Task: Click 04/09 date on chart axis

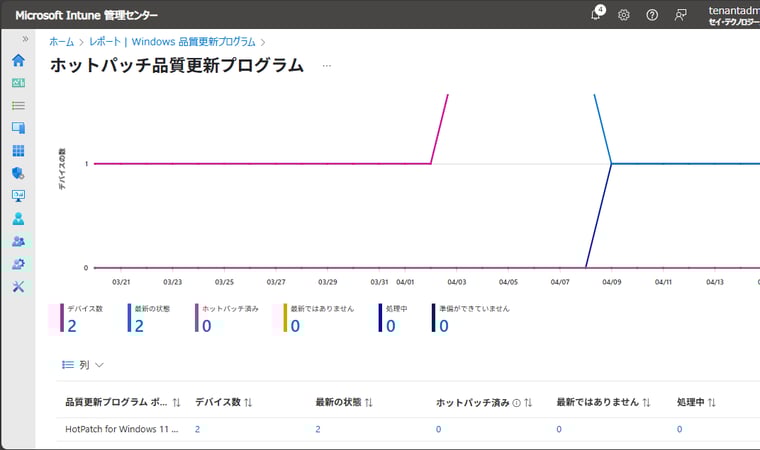Action: (612, 282)
